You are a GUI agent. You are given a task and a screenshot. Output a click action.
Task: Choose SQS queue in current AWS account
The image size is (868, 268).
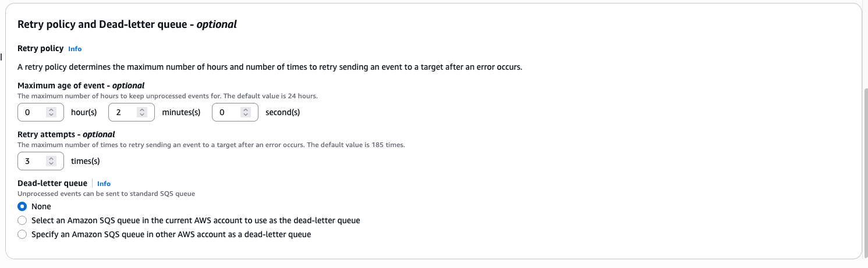pyautogui.click(x=22, y=220)
